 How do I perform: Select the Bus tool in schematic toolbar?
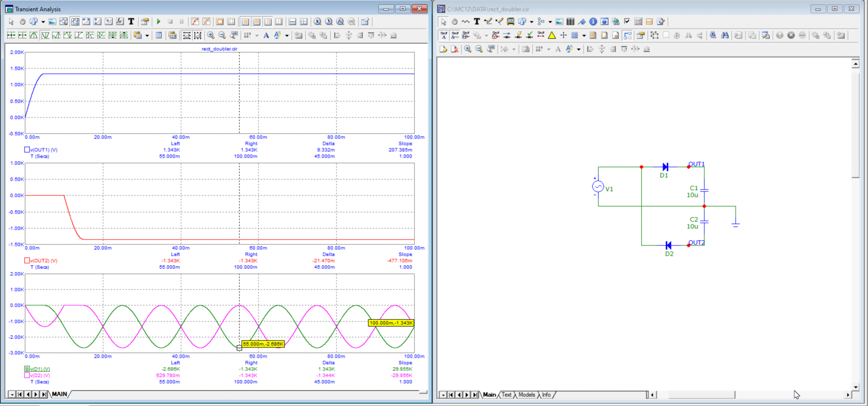point(510,21)
